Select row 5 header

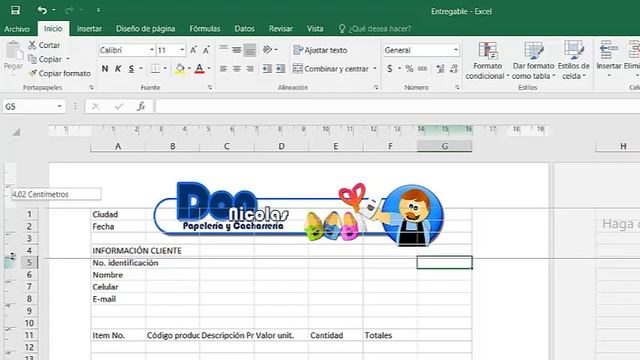tap(29, 262)
